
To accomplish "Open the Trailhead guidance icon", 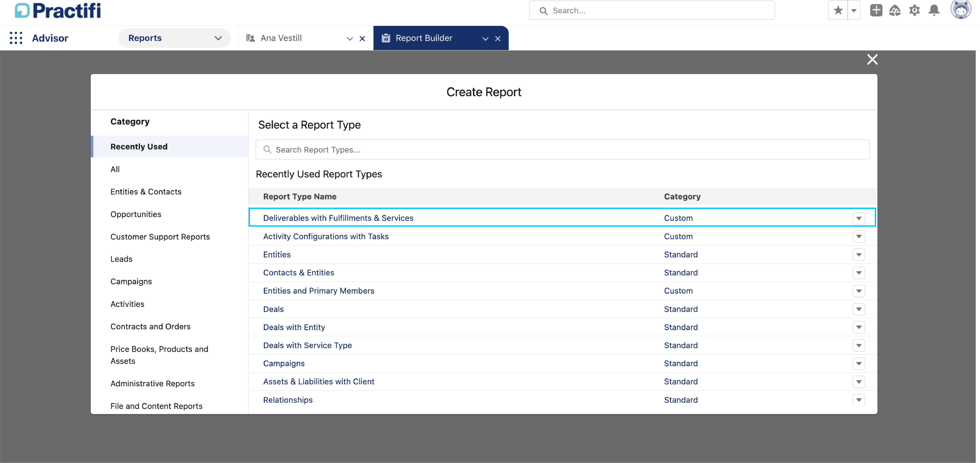I will pos(895,10).
